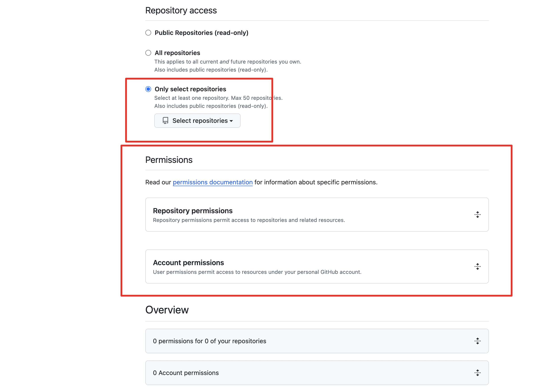
Task: Click the Repository permissions section title
Action: (193, 211)
